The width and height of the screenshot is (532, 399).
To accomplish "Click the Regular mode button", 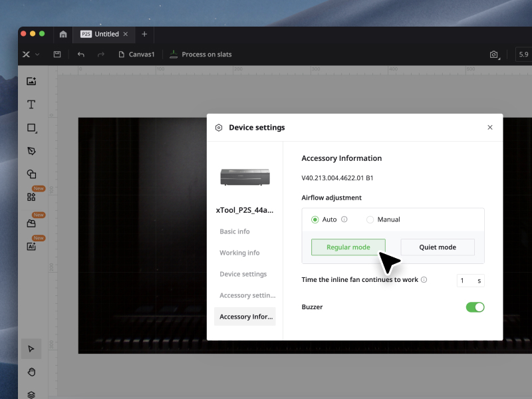I will tap(348, 247).
